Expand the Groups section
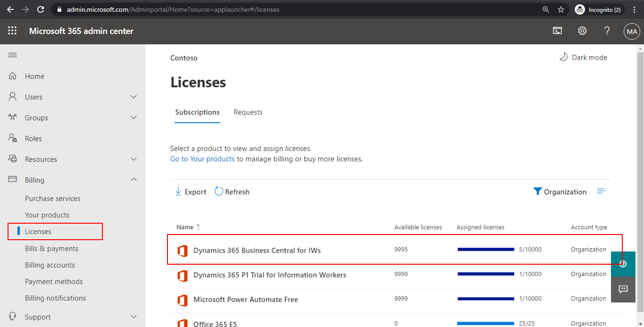644x327 pixels. point(134,117)
